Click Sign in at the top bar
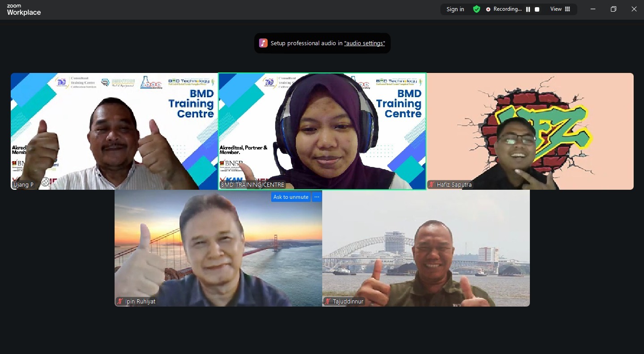This screenshot has width=644, height=354. pyautogui.click(x=455, y=9)
